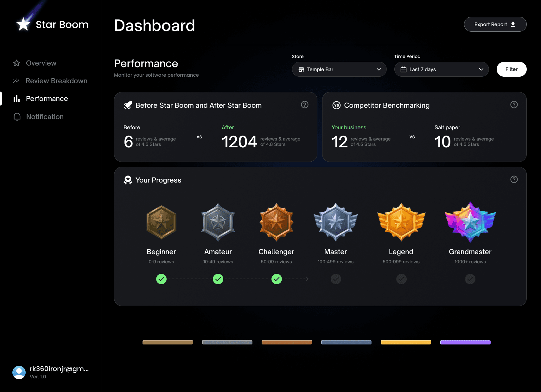Click Salt paper value 10

point(442,142)
